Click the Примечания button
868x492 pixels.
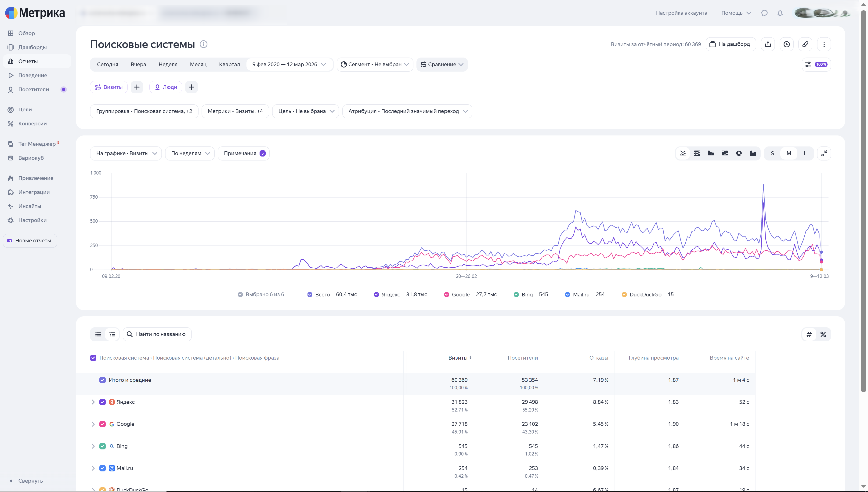tap(244, 153)
